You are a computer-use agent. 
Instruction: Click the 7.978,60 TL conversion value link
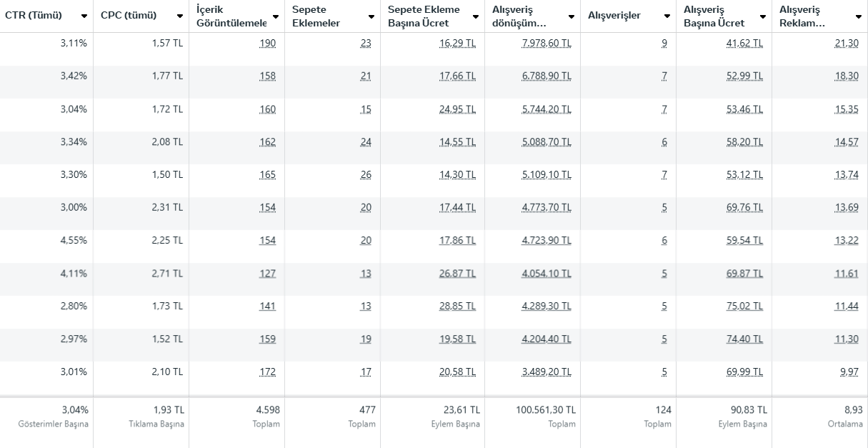pyautogui.click(x=547, y=44)
